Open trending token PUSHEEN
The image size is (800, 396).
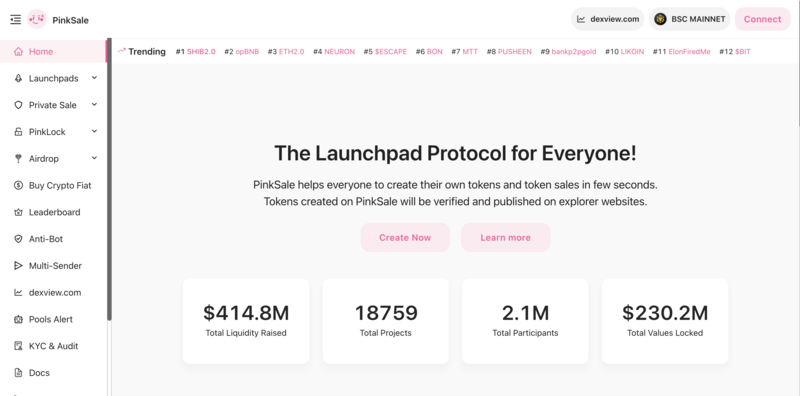pos(515,52)
